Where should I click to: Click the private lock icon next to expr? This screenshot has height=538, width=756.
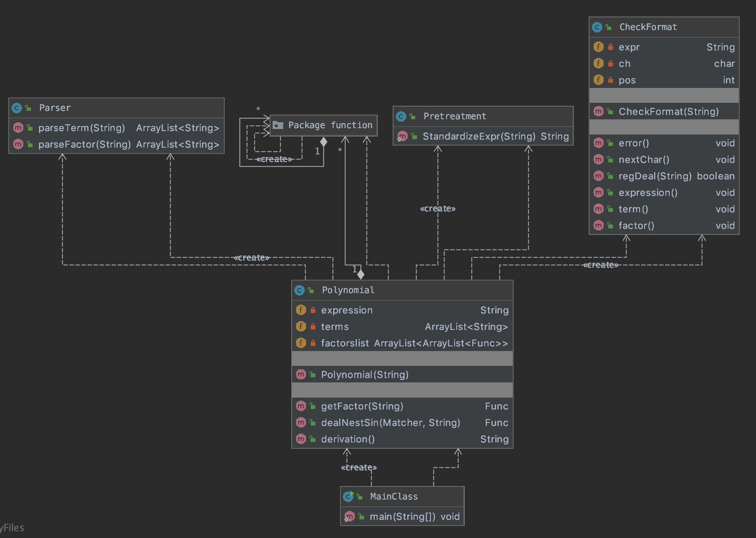610,47
